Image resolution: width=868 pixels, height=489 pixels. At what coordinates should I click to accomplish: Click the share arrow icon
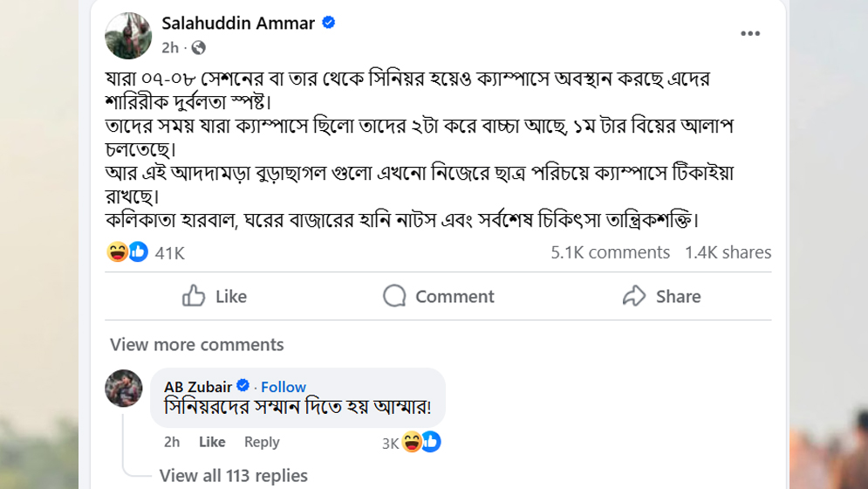tap(634, 296)
